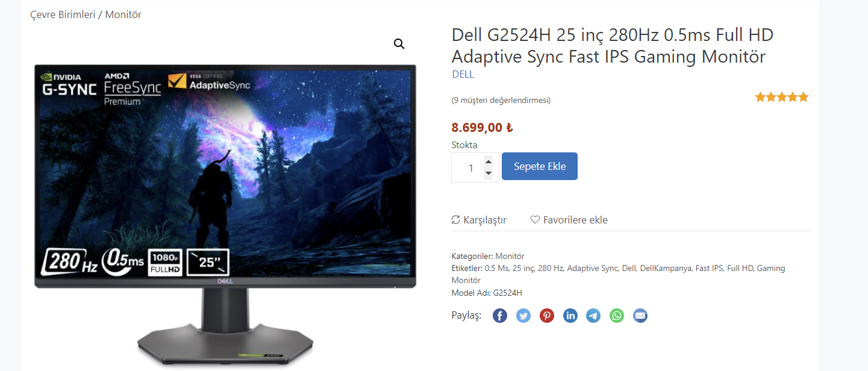Share product on LinkedIn
Screen dimensions: 868x371
(570, 316)
